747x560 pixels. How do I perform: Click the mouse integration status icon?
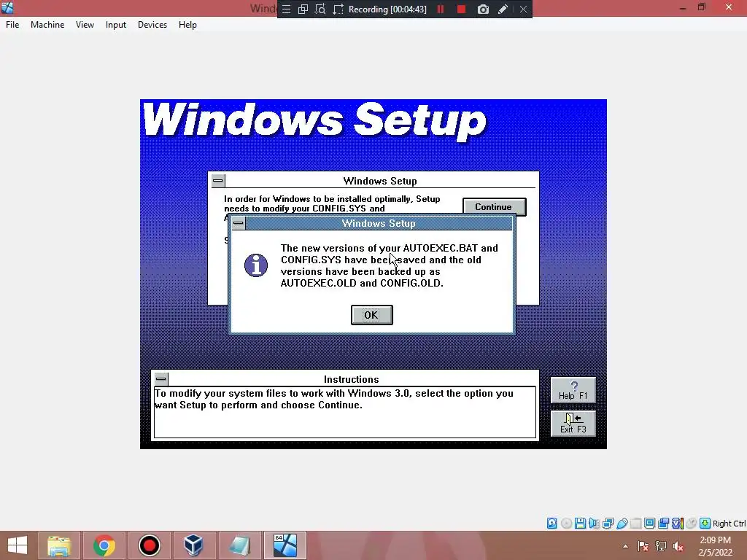pyautogui.click(x=692, y=524)
